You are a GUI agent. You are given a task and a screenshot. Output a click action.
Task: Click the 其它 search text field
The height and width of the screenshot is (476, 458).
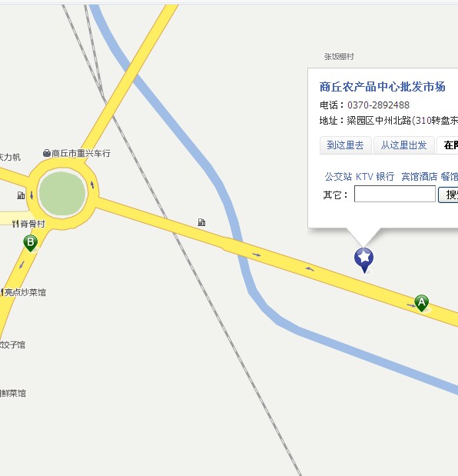(395, 194)
